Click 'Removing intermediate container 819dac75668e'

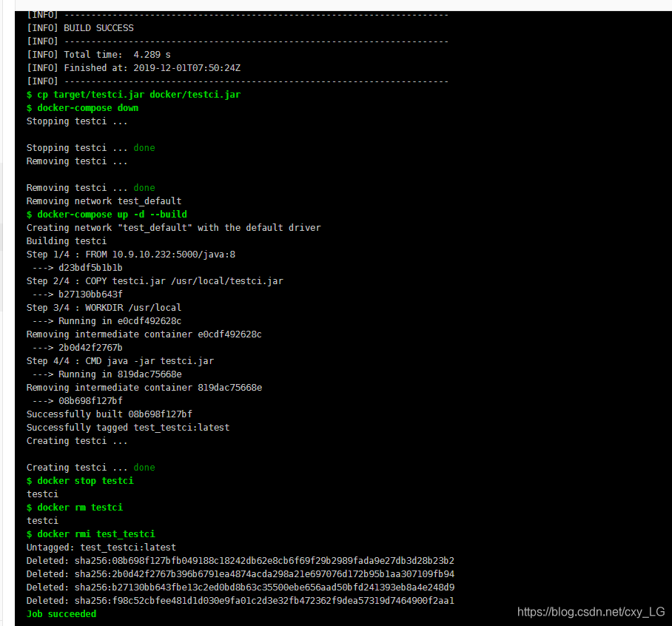(144, 387)
